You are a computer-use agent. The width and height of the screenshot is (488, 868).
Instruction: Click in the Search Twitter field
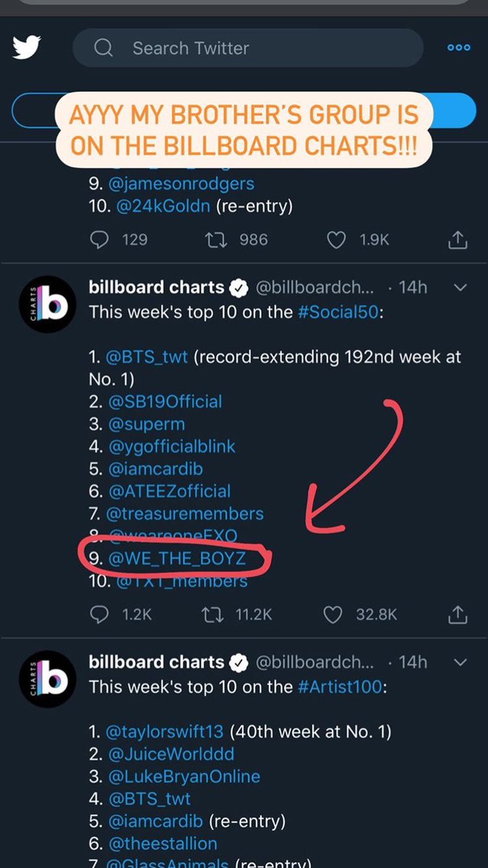[247, 48]
